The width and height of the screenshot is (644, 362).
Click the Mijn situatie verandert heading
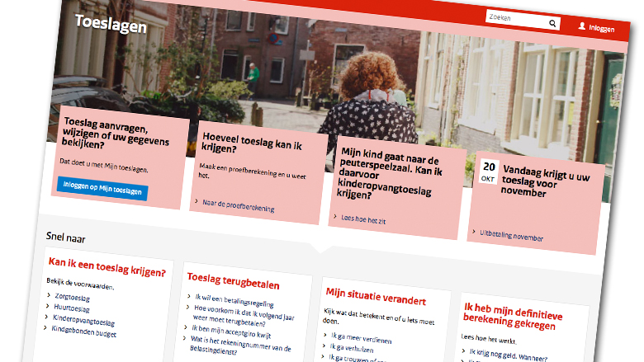[x=375, y=297]
